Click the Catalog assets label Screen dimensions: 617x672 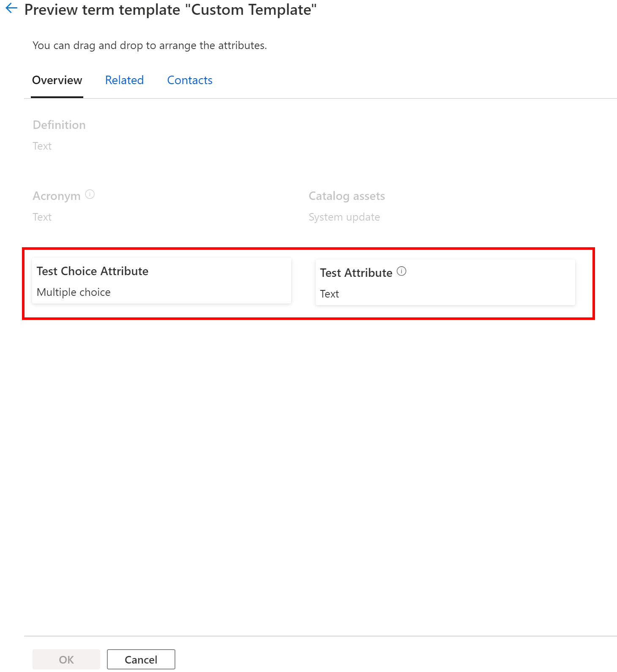[347, 196]
